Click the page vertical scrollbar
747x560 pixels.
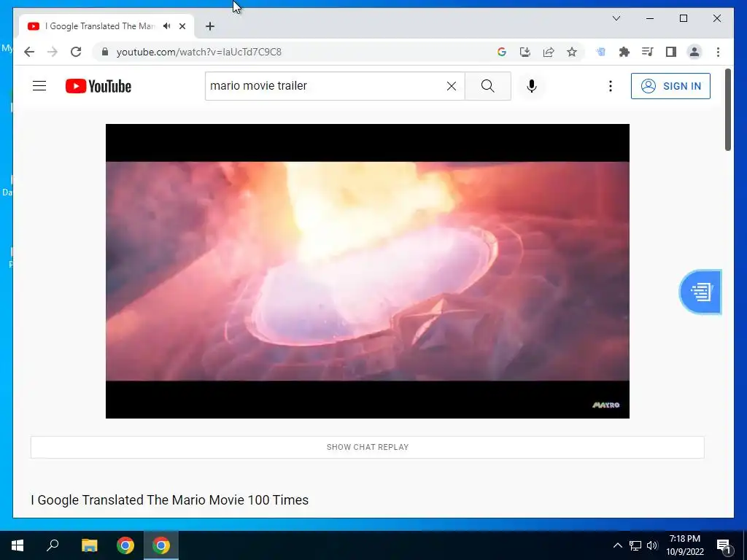[728, 110]
